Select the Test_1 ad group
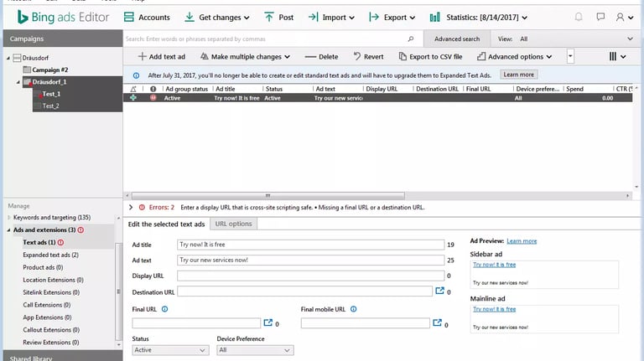The image size is (644, 361). pyautogui.click(x=51, y=94)
